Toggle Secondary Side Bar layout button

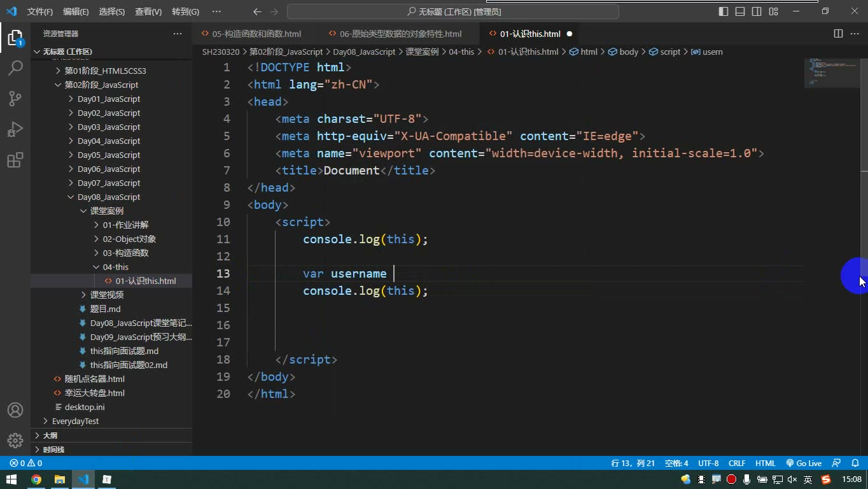coord(757,11)
